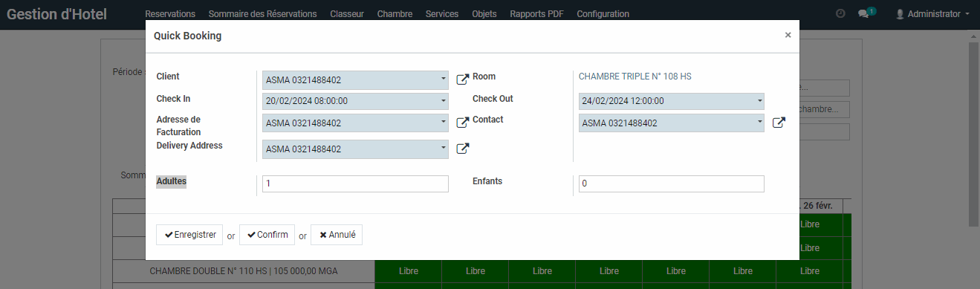Expand the Adresse de Facturation dropdown
The width and height of the screenshot is (980, 289).
[x=443, y=123]
